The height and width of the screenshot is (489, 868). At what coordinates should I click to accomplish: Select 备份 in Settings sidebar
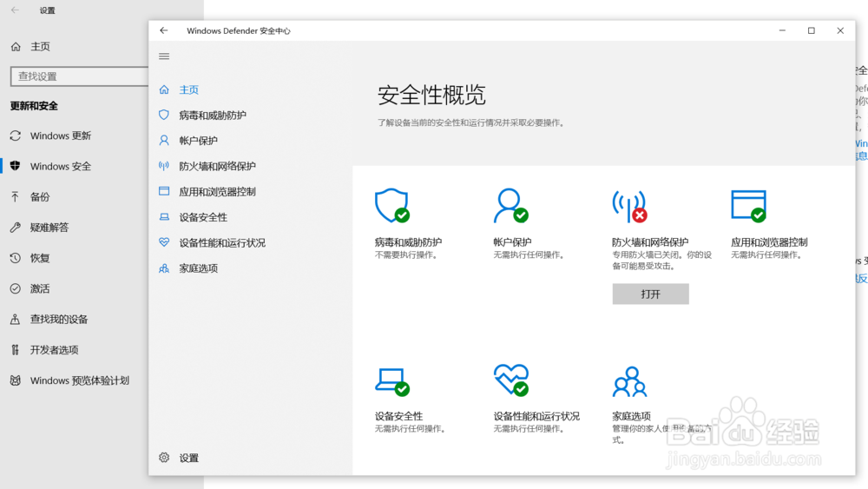tap(40, 196)
